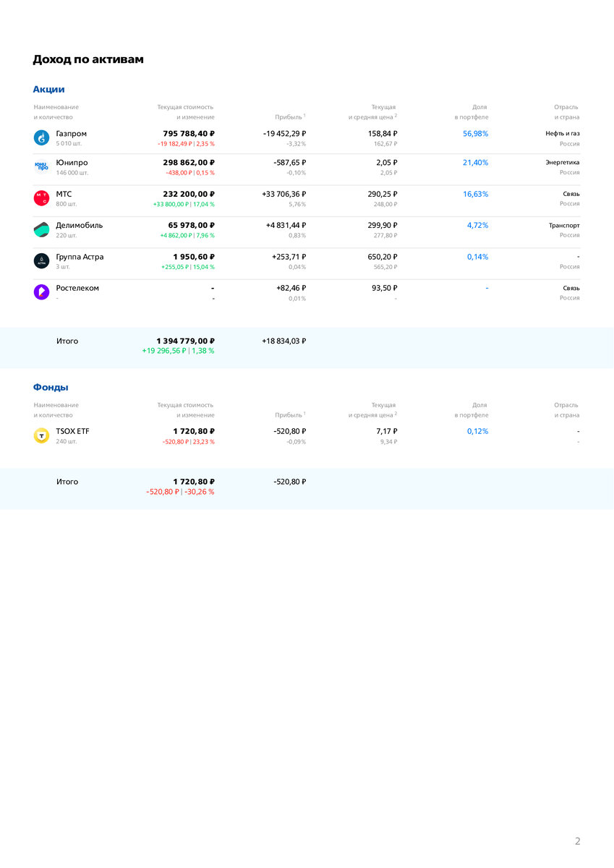Click the Юнипро logo icon
The width and height of the screenshot is (614, 868).
[41, 166]
